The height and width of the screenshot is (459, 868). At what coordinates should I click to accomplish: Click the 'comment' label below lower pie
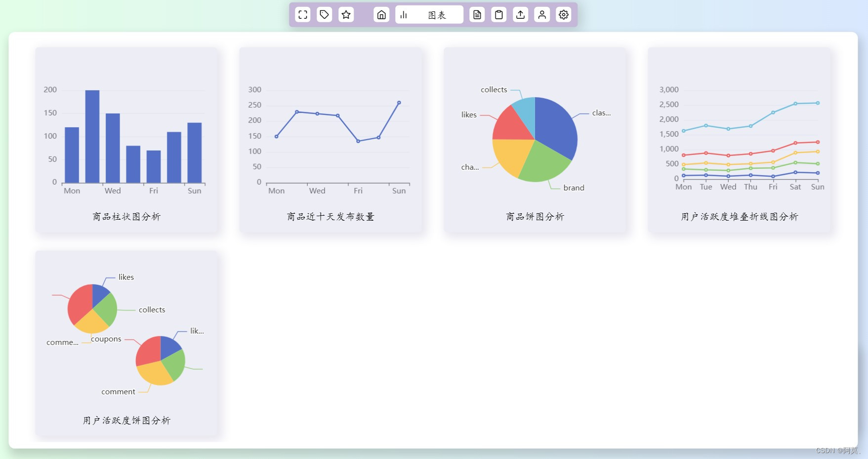click(118, 392)
